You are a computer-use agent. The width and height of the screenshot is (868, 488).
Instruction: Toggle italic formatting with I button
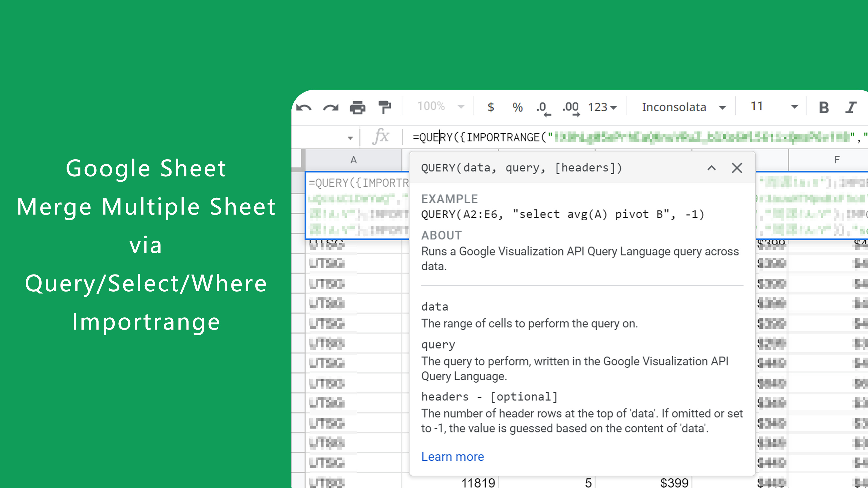[x=851, y=108]
